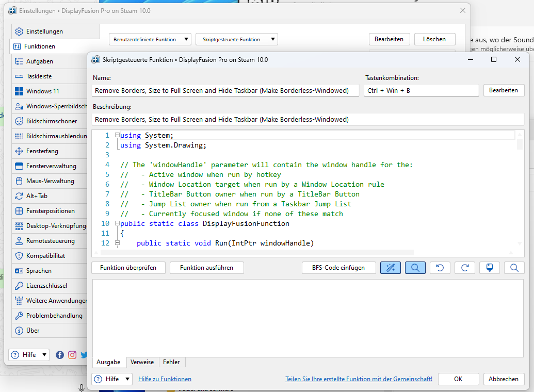
Task: Click the Sprachen language icon
Action: tap(19, 271)
